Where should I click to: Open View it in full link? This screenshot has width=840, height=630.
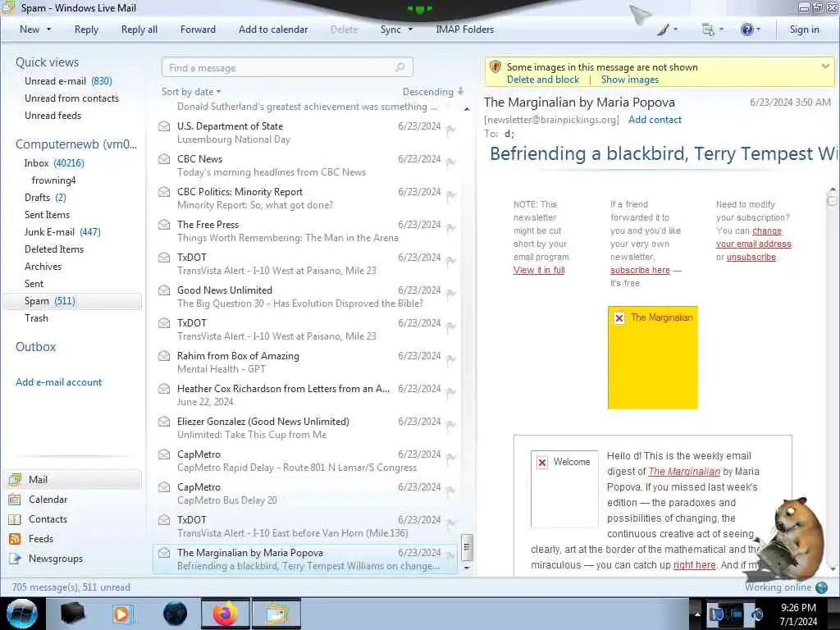[x=539, y=270]
